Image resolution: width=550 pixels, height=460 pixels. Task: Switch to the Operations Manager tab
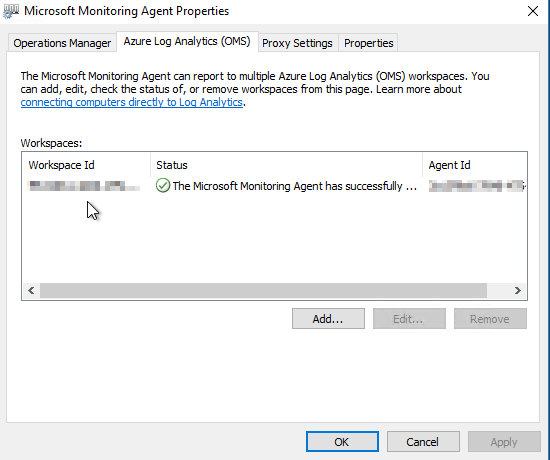coord(62,43)
